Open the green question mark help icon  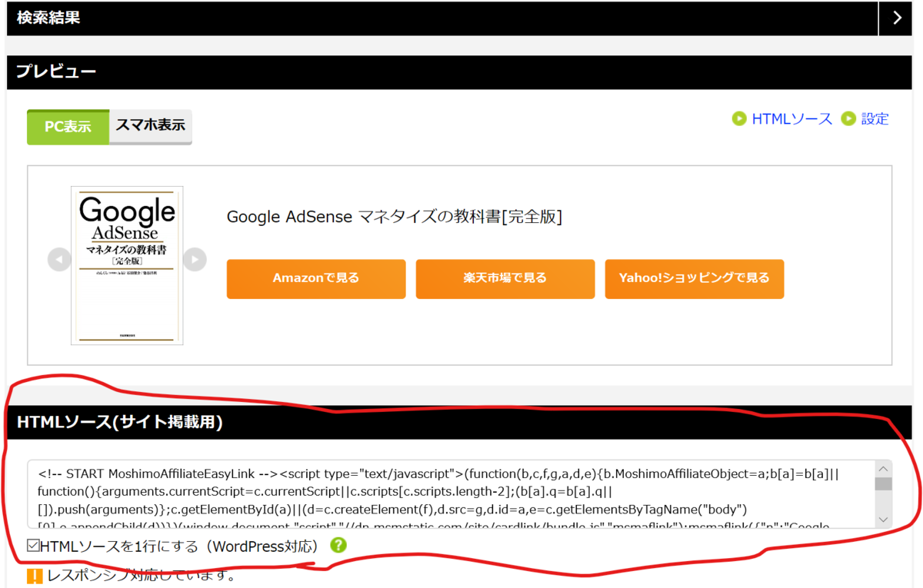(338, 546)
